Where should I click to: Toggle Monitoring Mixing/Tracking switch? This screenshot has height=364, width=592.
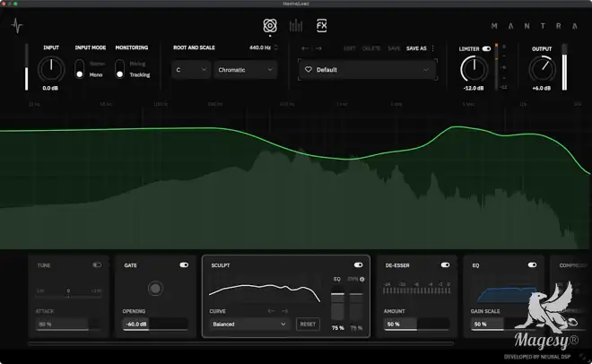point(119,69)
